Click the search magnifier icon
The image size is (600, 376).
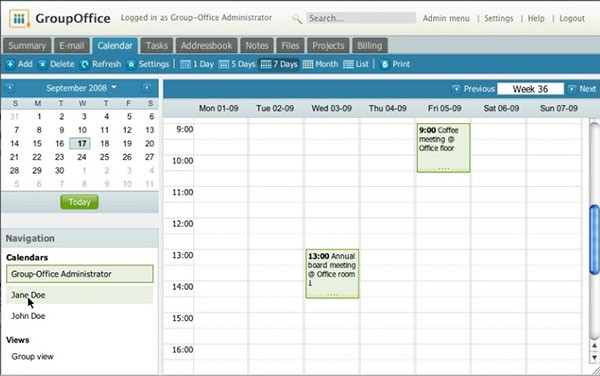point(297,18)
